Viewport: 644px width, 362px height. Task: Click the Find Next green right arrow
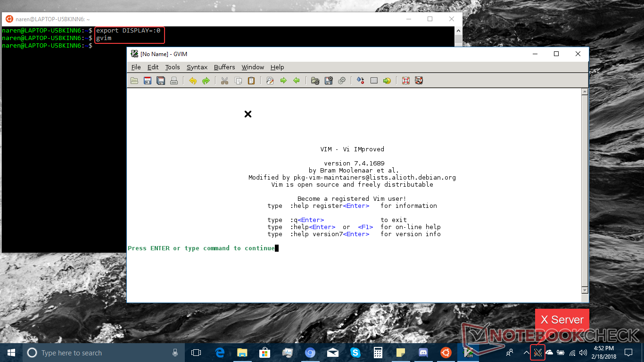point(283,81)
